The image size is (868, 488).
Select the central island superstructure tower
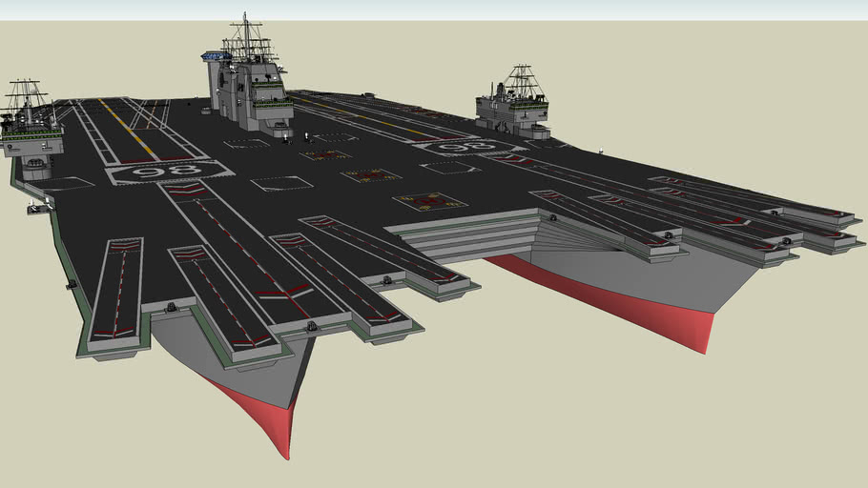(248, 91)
